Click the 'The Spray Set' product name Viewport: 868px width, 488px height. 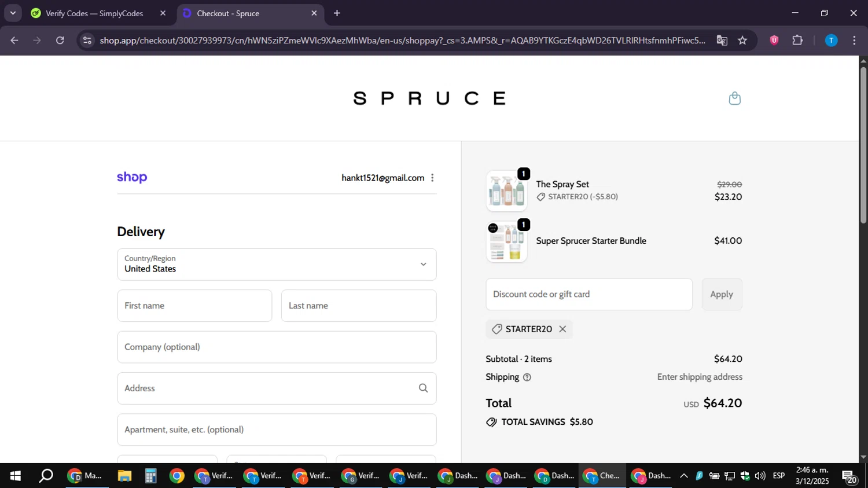[562, 184]
